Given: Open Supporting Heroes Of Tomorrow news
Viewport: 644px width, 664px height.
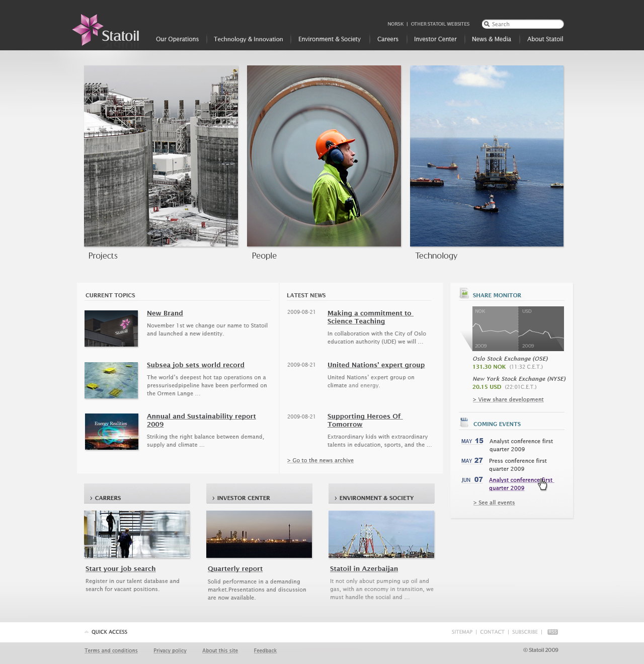Looking at the screenshot, I should tap(365, 420).
